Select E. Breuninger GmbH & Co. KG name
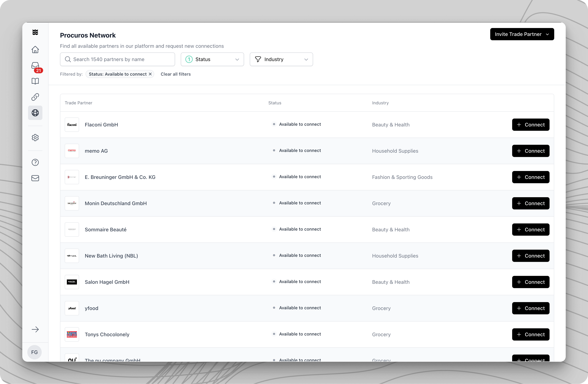The width and height of the screenshot is (588, 384). tap(120, 177)
